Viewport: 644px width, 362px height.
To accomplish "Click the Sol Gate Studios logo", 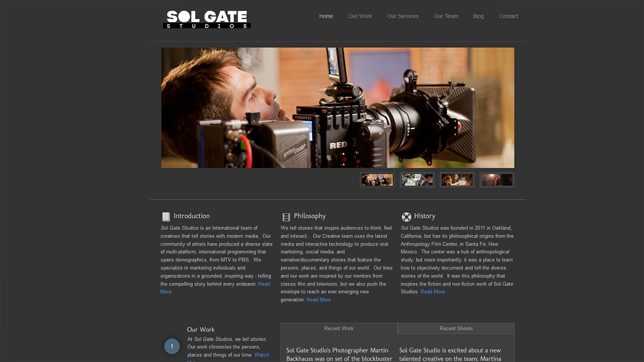I will pyautogui.click(x=207, y=19).
